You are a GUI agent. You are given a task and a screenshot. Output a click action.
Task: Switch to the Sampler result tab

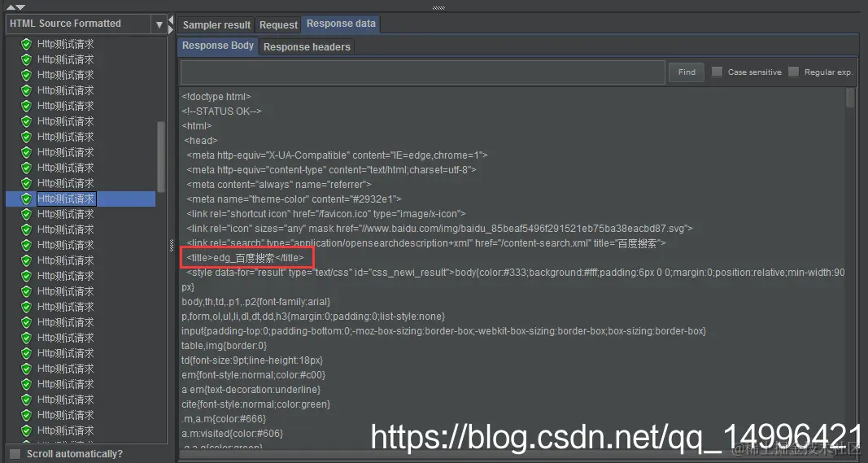pos(216,25)
